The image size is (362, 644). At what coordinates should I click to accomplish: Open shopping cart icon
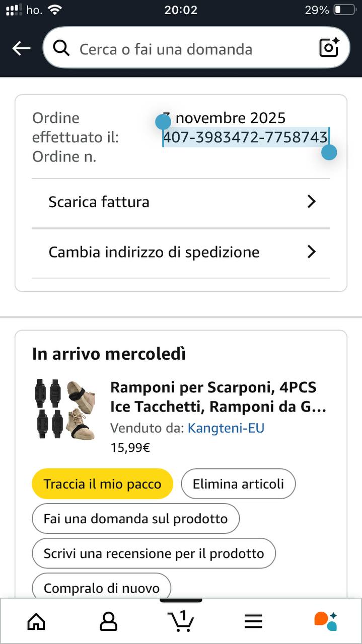point(180,621)
